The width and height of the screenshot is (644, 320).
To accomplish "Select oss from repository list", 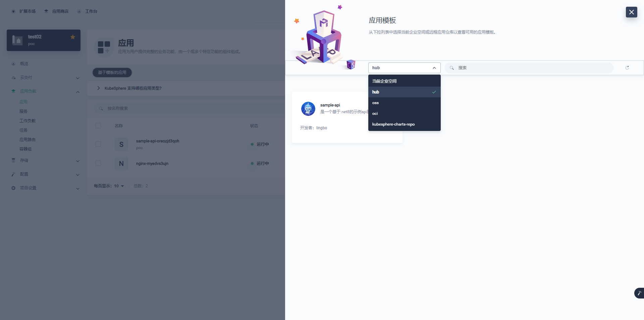I will 376,103.
